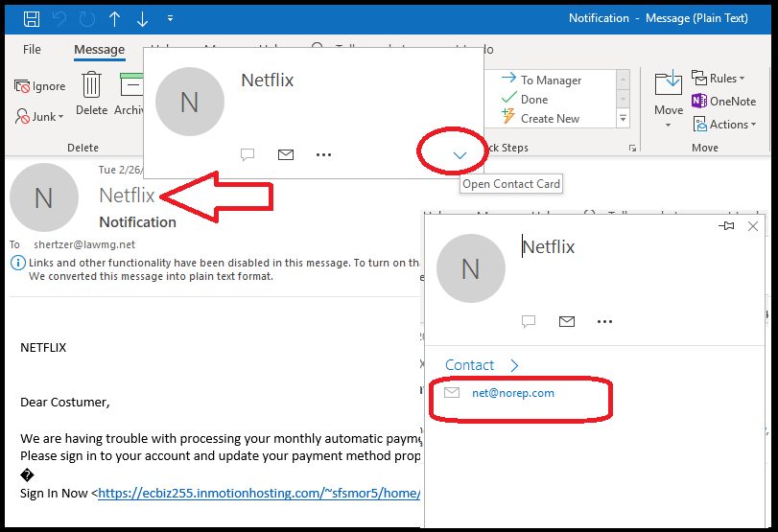
Task: Click Netflix name field in contact card
Action: [x=549, y=247]
